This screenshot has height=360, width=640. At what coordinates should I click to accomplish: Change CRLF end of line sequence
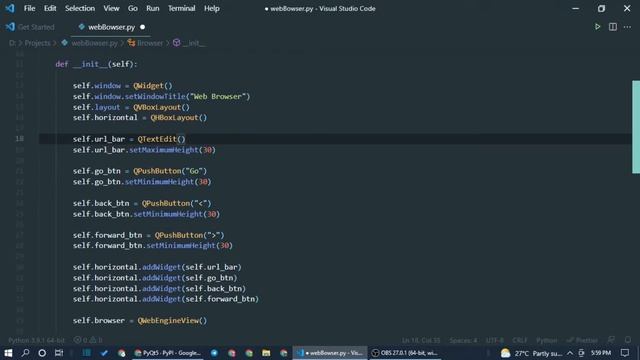[x=520, y=340]
